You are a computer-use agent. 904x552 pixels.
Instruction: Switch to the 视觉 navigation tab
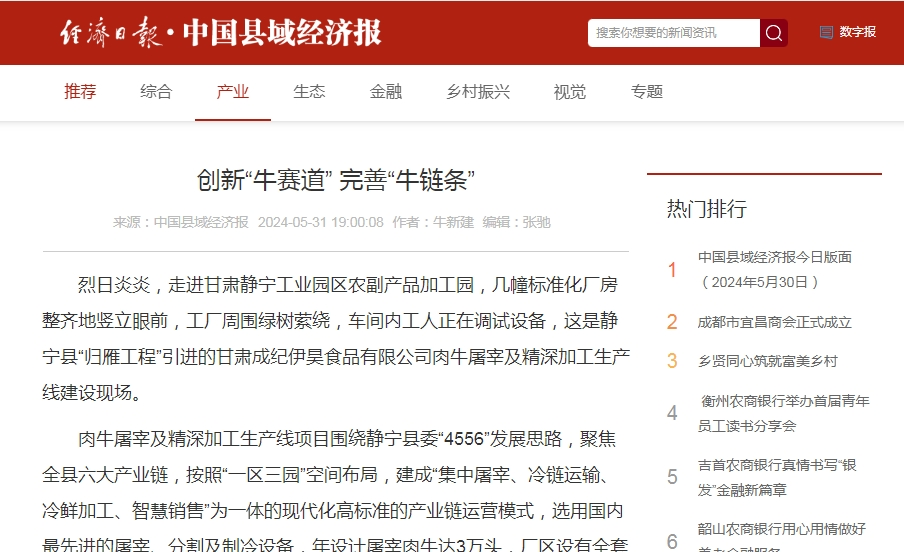(570, 92)
